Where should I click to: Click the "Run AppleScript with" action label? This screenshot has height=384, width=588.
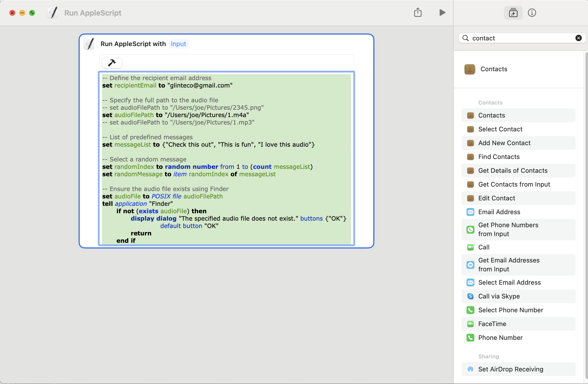pos(133,44)
